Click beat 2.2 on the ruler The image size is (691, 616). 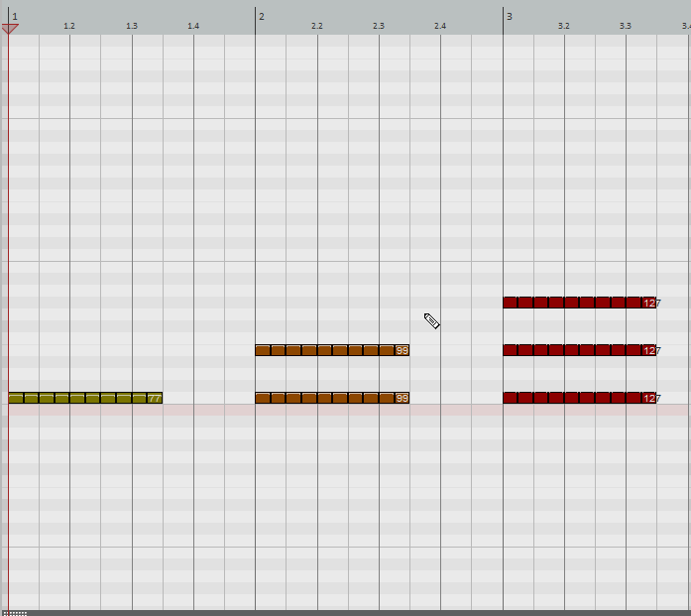point(317,26)
